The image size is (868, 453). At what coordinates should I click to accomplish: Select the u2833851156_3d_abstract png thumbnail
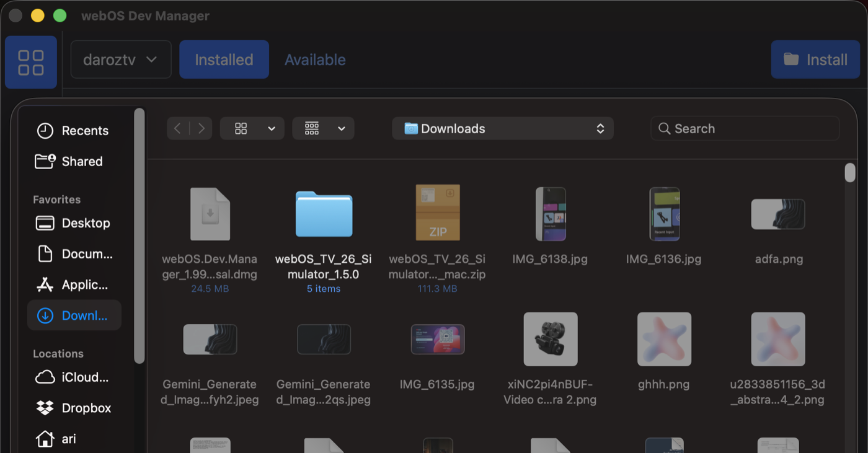(778, 339)
